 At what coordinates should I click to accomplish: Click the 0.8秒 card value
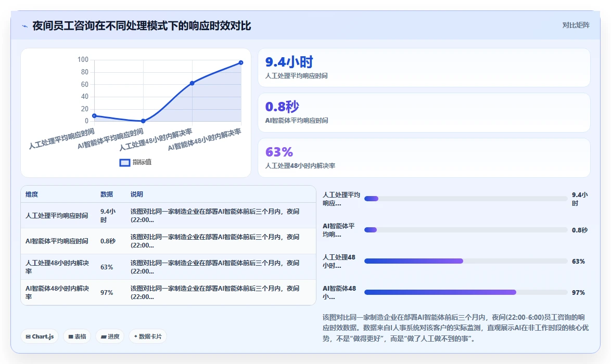point(282,107)
